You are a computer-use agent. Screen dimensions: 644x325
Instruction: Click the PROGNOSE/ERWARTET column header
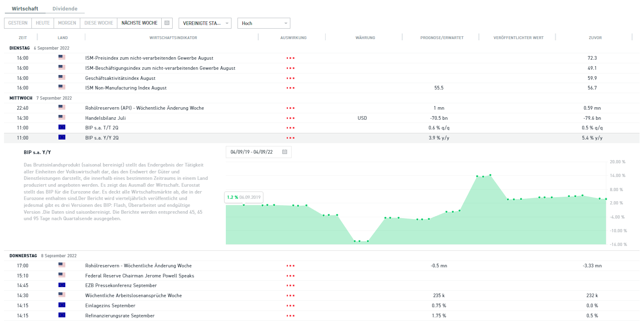click(x=442, y=38)
